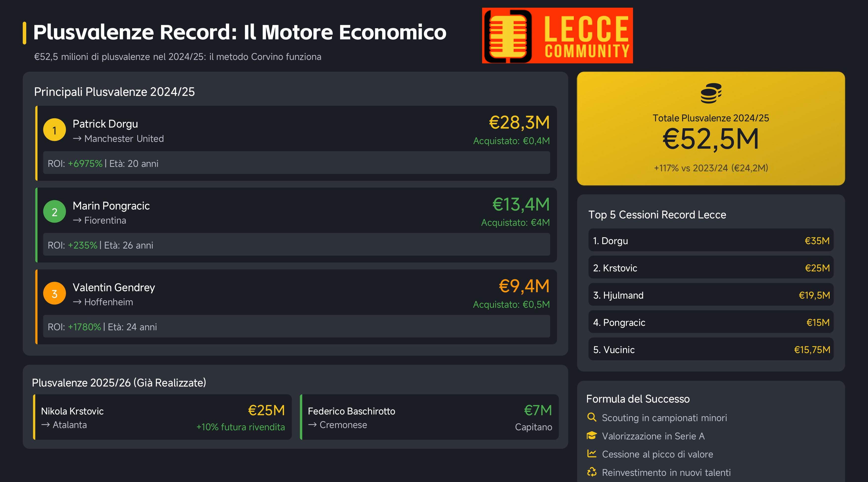Click the recycle Reinvestimento icon
868x482 pixels.
pos(592,472)
